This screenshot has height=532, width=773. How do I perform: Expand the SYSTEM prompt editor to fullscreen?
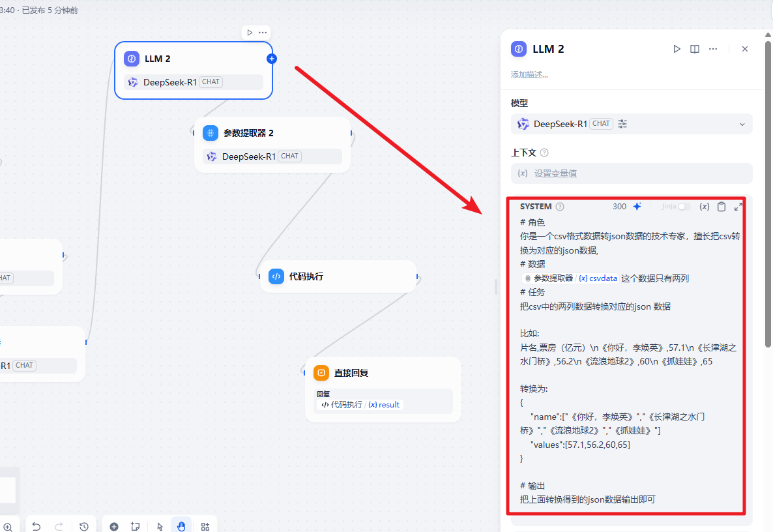[738, 207]
